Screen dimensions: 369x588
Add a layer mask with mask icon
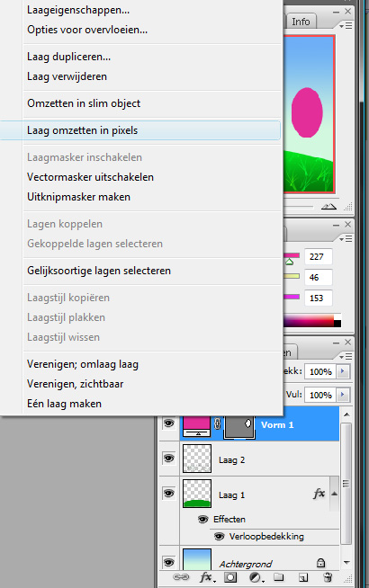coord(230,577)
